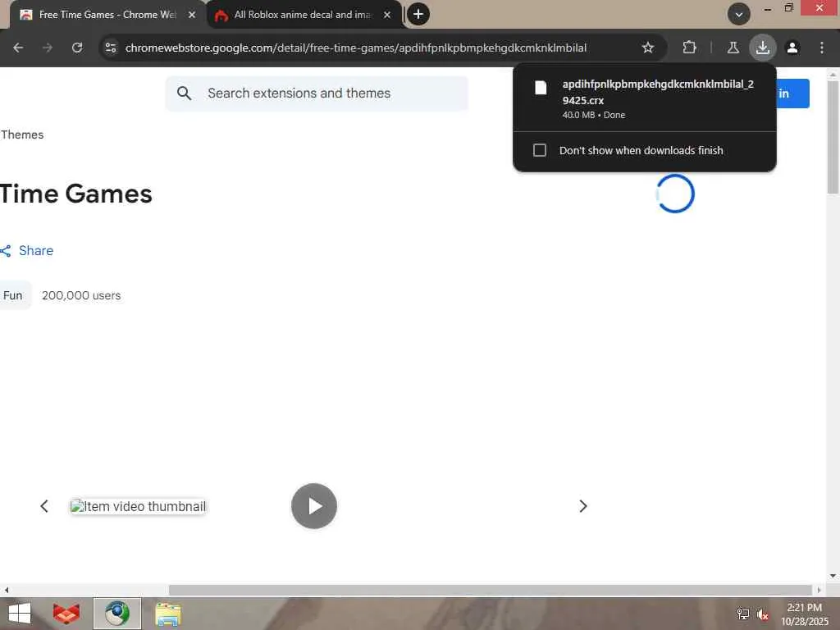Click the Sign in button
The height and width of the screenshot is (630, 840).
tap(792, 94)
